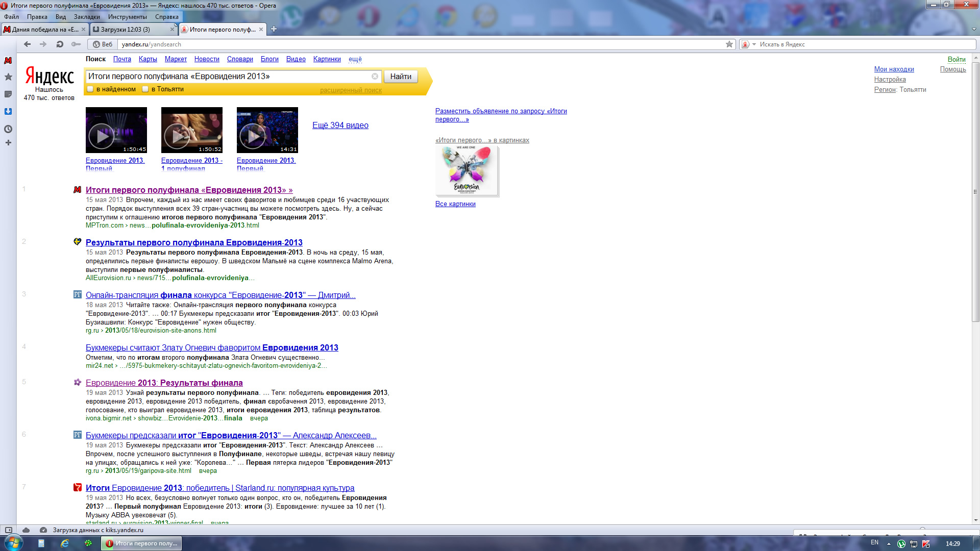Open the Notes panel in Opera sidebar
This screenshot has height=551, width=980.
click(x=8, y=94)
